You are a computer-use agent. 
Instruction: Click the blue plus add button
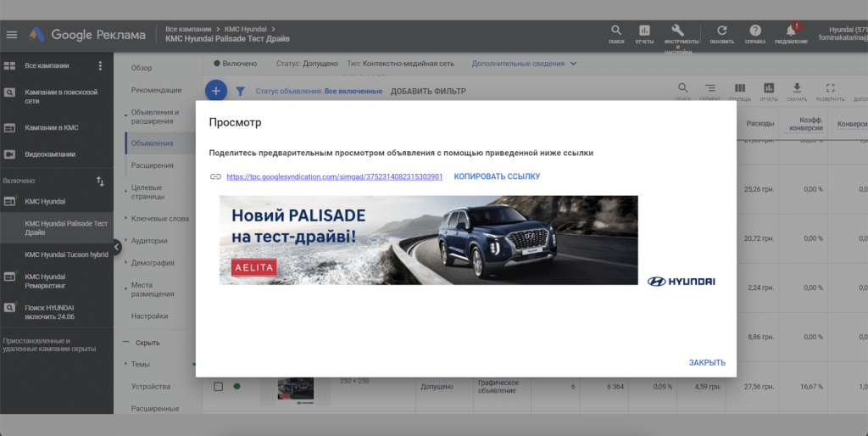click(216, 91)
